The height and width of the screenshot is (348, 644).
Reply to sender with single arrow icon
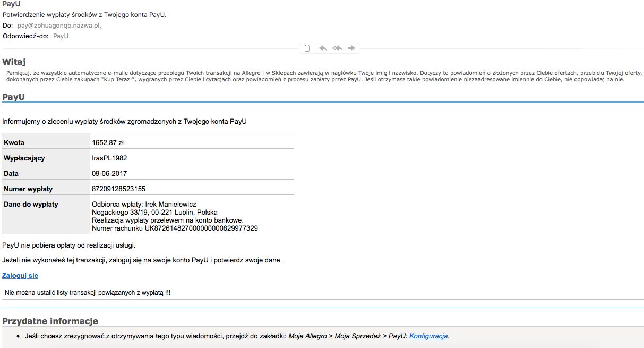point(322,48)
